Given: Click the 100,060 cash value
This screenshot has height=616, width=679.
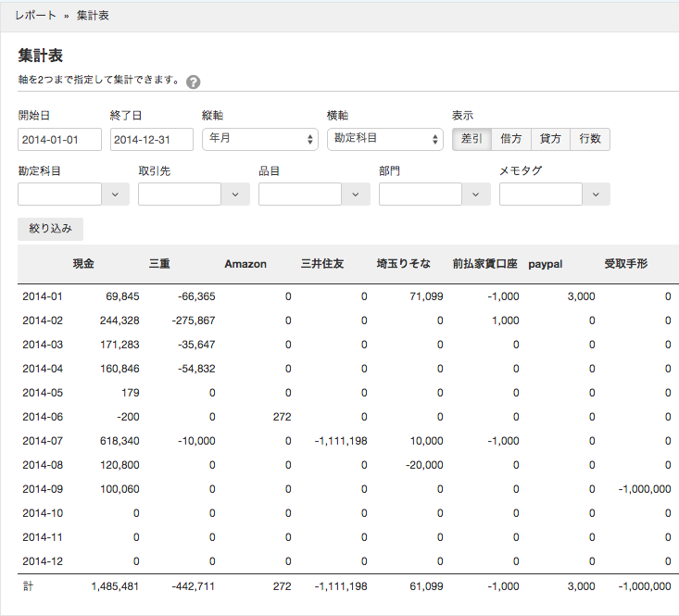Looking at the screenshot, I should 119,489.
